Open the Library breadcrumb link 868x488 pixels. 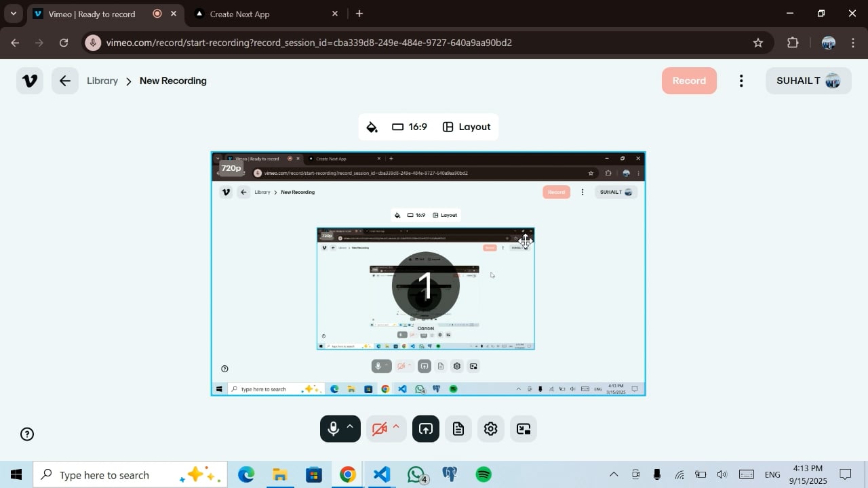click(102, 81)
